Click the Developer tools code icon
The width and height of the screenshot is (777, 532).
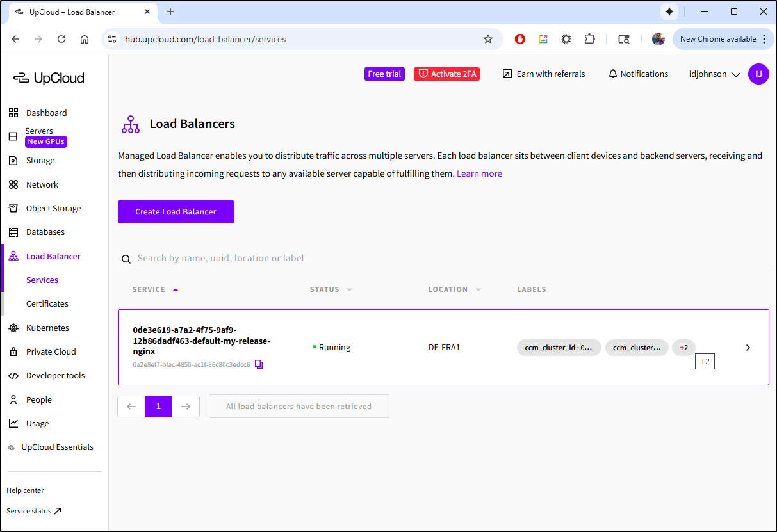click(x=13, y=376)
